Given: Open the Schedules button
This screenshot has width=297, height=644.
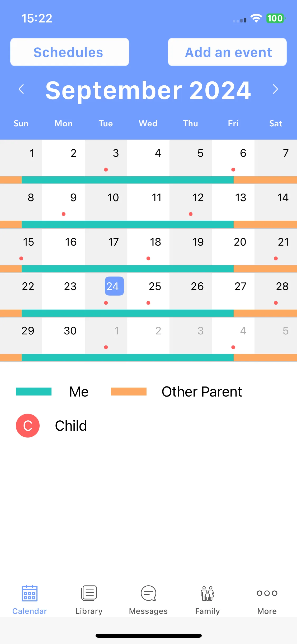Looking at the screenshot, I should [x=70, y=52].
